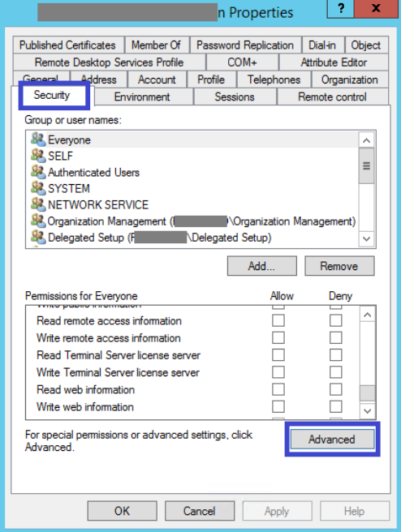Click the permissions list scrollbar thumb
The width and height of the screenshot is (401, 532).
[x=368, y=393]
